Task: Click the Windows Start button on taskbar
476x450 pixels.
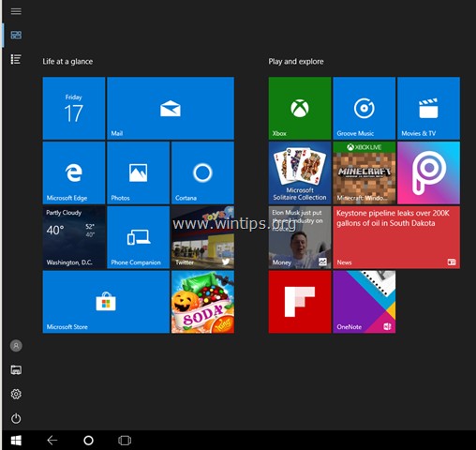Action: click(16, 441)
